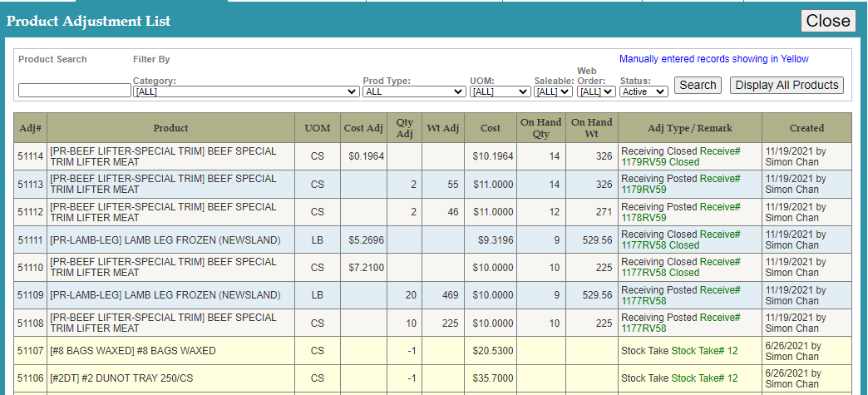
Task: Select adjustment number 51106
Action: click(x=31, y=378)
